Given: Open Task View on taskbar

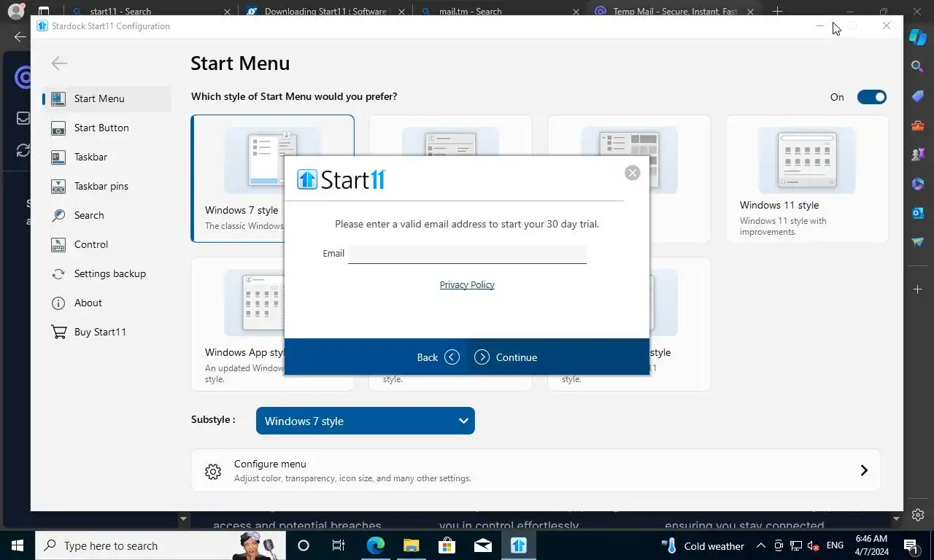Looking at the screenshot, I should (339, 545).
